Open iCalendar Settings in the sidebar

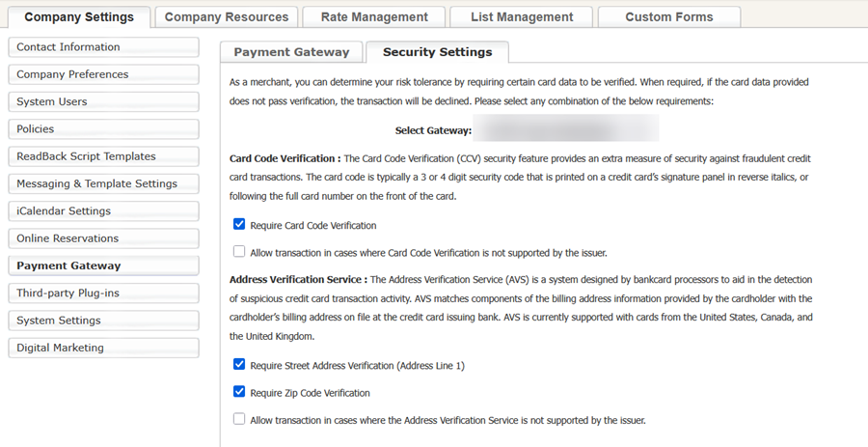click(103, 211)
